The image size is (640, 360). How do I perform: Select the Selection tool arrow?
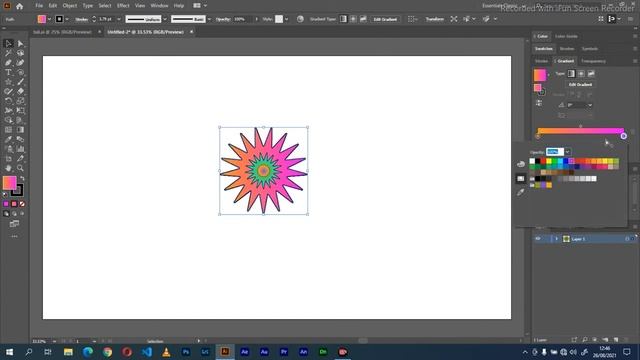tap(8, 43)
